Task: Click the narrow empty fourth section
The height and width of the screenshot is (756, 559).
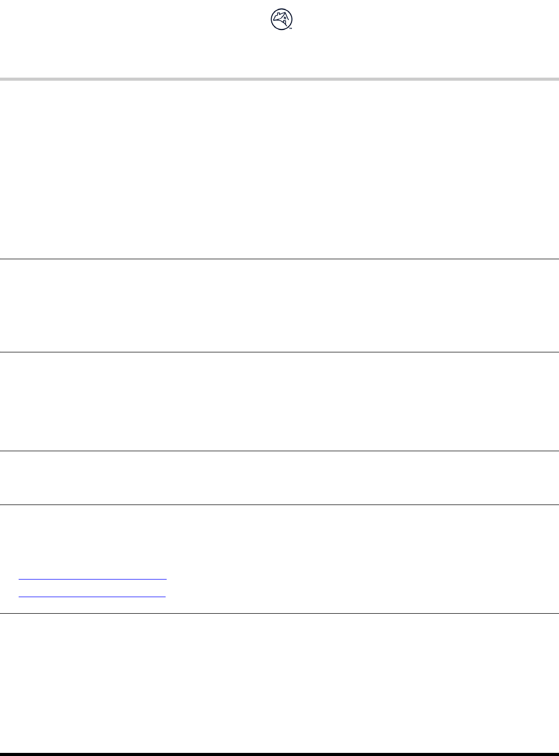Action: [x=279, y=478]
